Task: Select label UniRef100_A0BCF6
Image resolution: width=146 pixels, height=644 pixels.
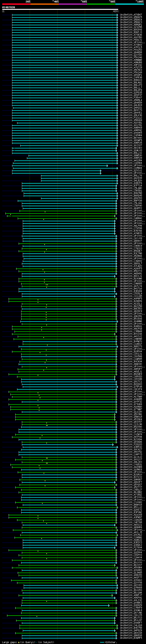Action: (x=131, y=183)
